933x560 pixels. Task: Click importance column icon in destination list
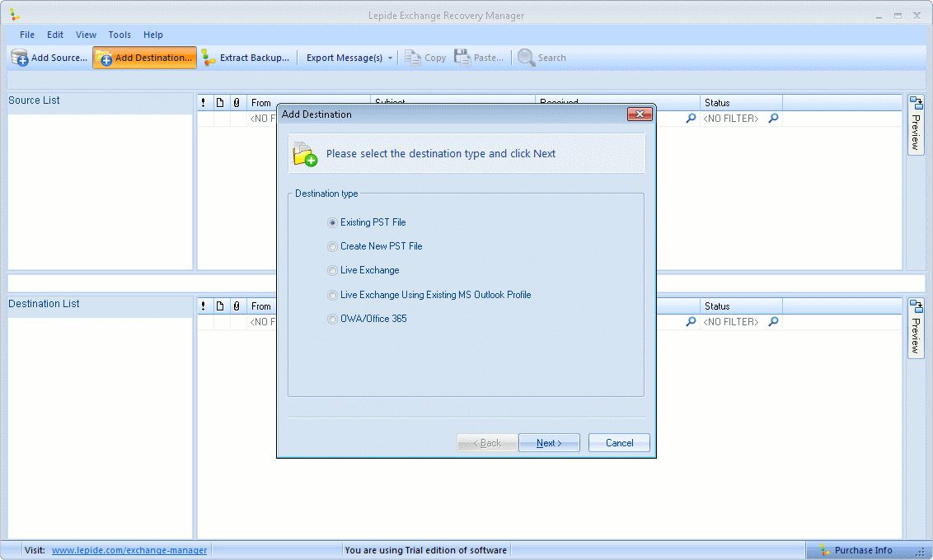point(204,306)
